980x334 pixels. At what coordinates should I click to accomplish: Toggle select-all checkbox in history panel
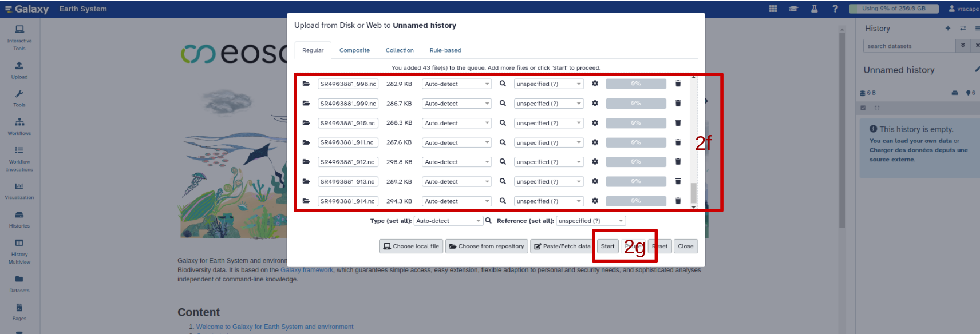click(863, 108)
